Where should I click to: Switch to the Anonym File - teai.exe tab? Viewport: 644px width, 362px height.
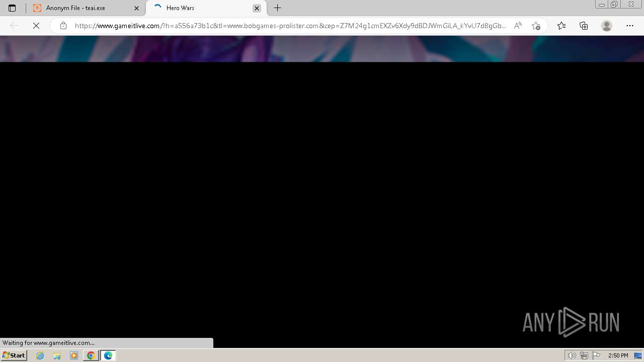(86, 8)
